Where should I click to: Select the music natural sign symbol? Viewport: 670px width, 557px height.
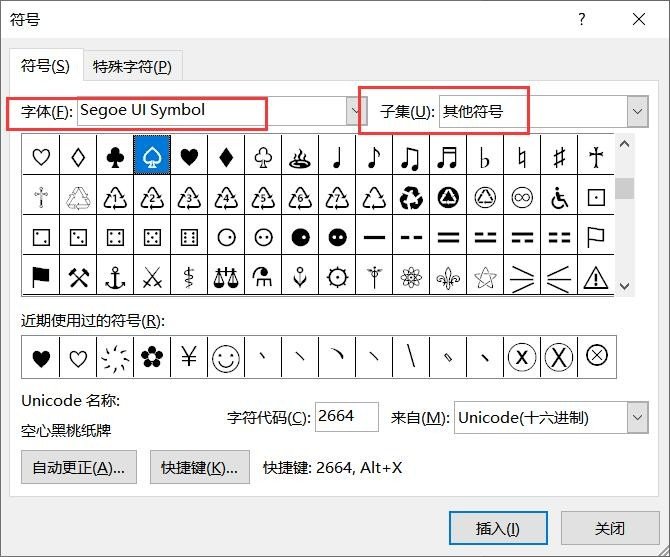(522, 156)
